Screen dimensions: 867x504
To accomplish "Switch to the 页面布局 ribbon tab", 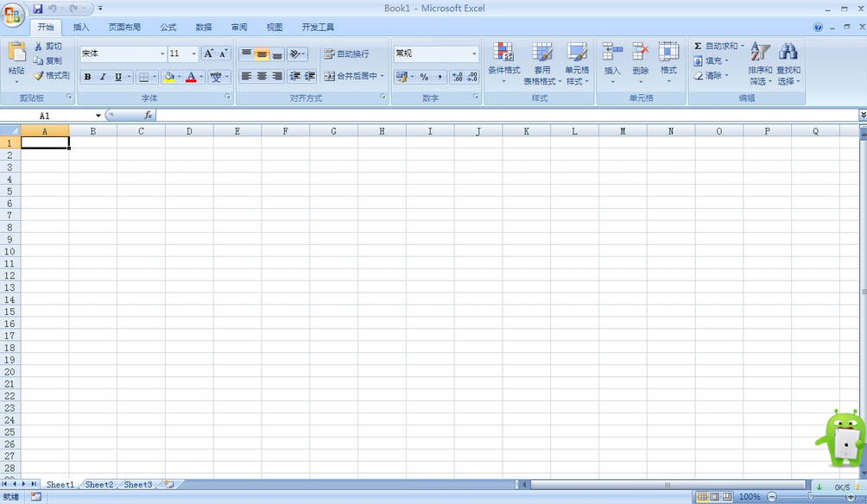I will tap(124, 27).
